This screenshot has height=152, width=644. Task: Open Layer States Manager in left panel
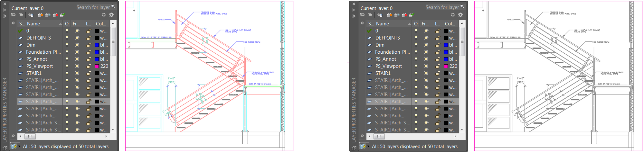click(31, 15)
